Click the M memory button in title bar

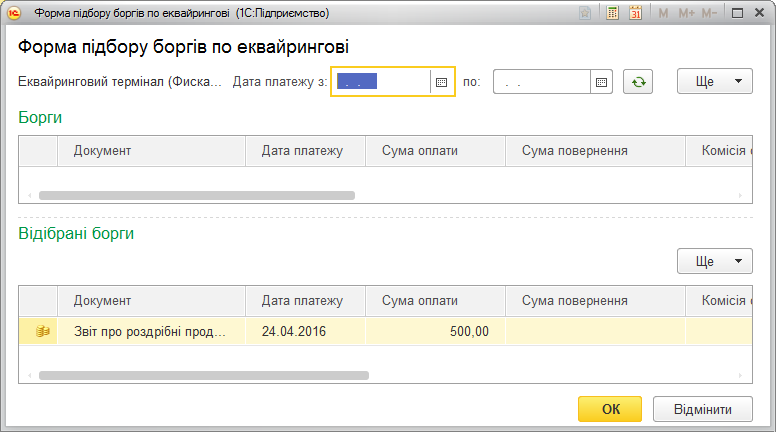663,13
